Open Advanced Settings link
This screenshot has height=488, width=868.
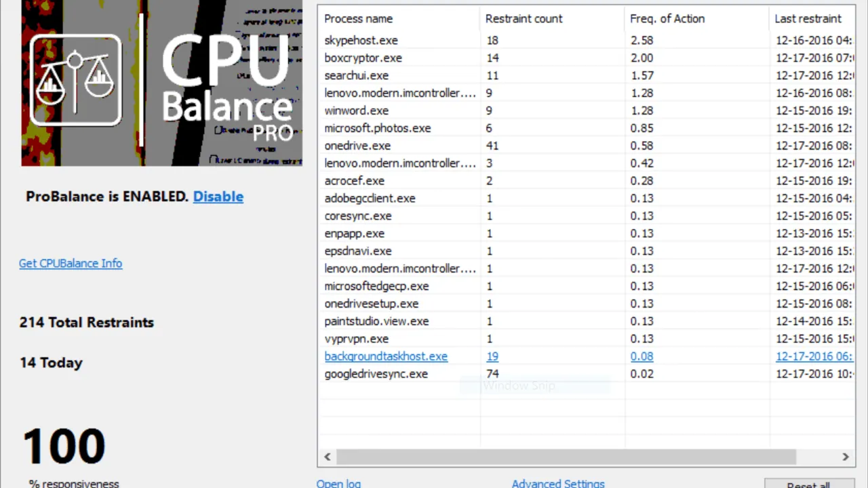click(x=558, y=483)
